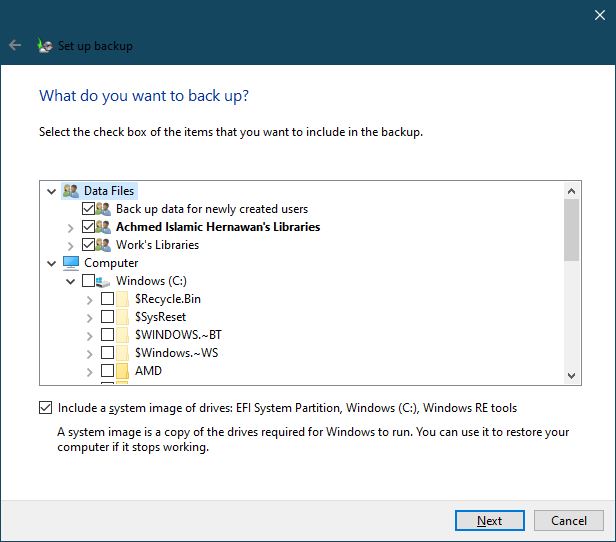Screen dimensions: 616x542
Task: Click the Data Files users icon
Action: (71, 190)
